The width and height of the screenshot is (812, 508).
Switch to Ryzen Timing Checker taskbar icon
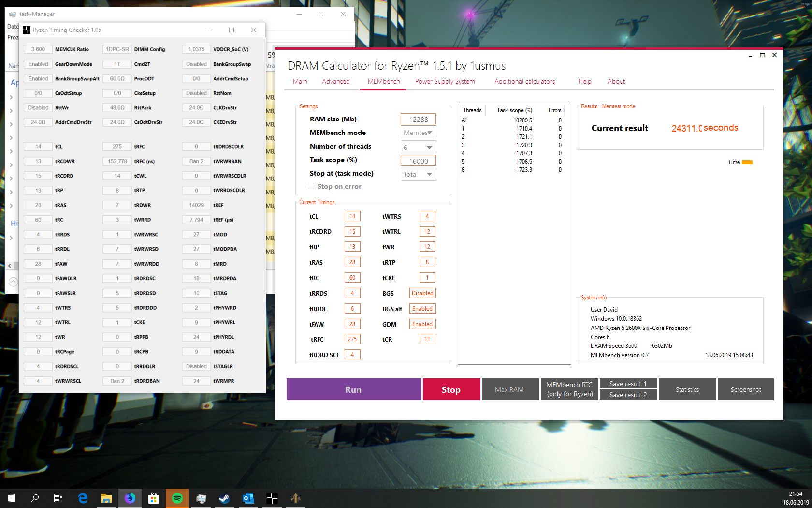pyautogui.click(x=272, y=498)
